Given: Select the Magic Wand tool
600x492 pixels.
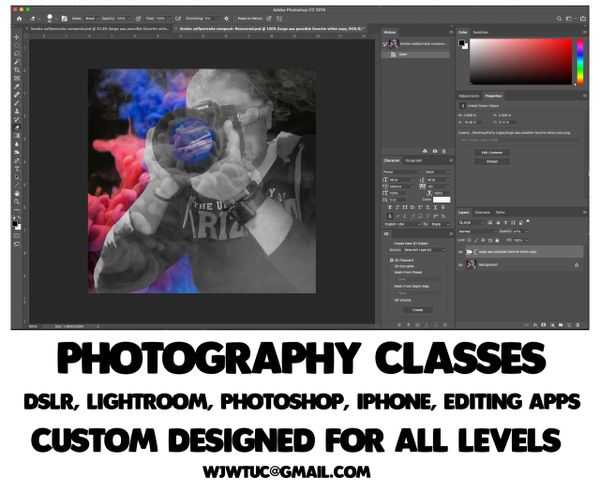Looking at the screenshot, I should point(17,62).
